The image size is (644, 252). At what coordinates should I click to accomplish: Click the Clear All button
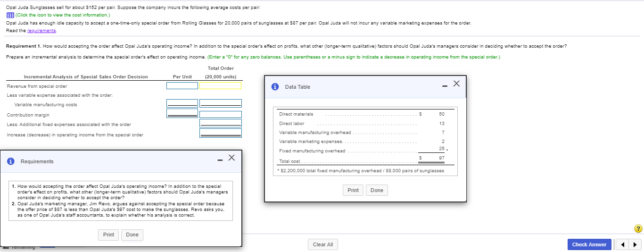[323, 244]
